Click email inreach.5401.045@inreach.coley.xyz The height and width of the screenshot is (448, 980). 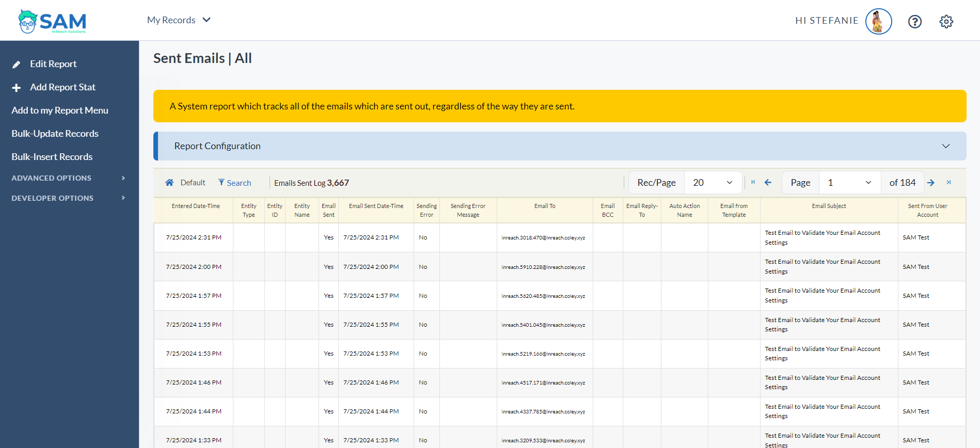(543, 325)
